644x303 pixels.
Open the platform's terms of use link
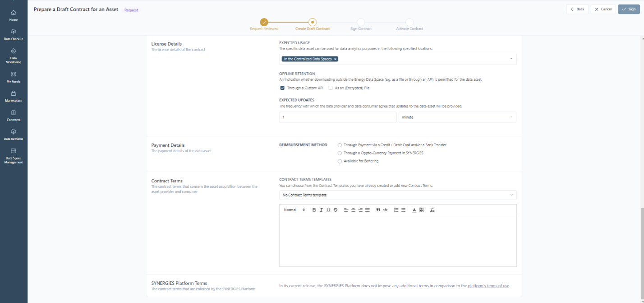[488, 286]
